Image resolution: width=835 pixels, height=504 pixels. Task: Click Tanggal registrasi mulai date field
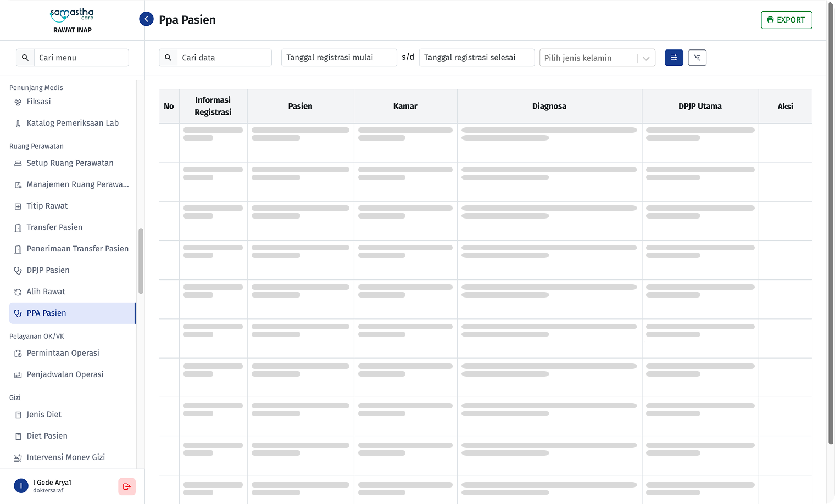click(338, 58)
